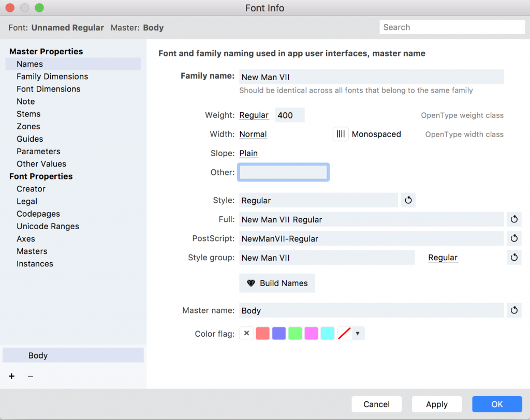This screenshot has width=530, height=420.
Task: Open the Weight Regular dropdown
Action: click(254, 115)
